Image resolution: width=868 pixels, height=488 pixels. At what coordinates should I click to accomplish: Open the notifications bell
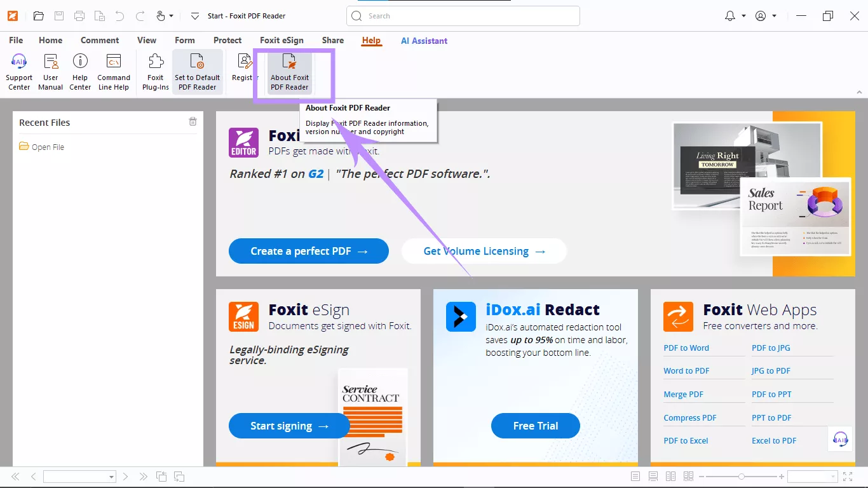[x=731, y=16]
